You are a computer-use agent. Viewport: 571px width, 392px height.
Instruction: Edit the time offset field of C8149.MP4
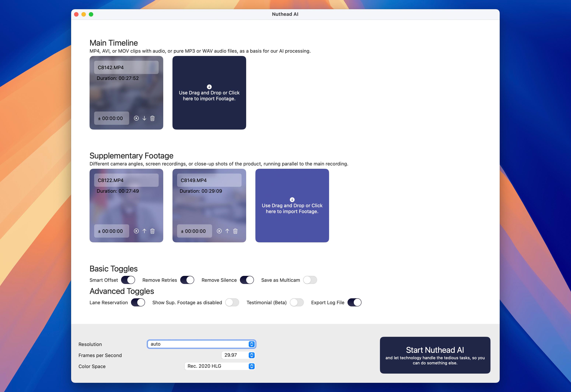click(x=195, y=231)
